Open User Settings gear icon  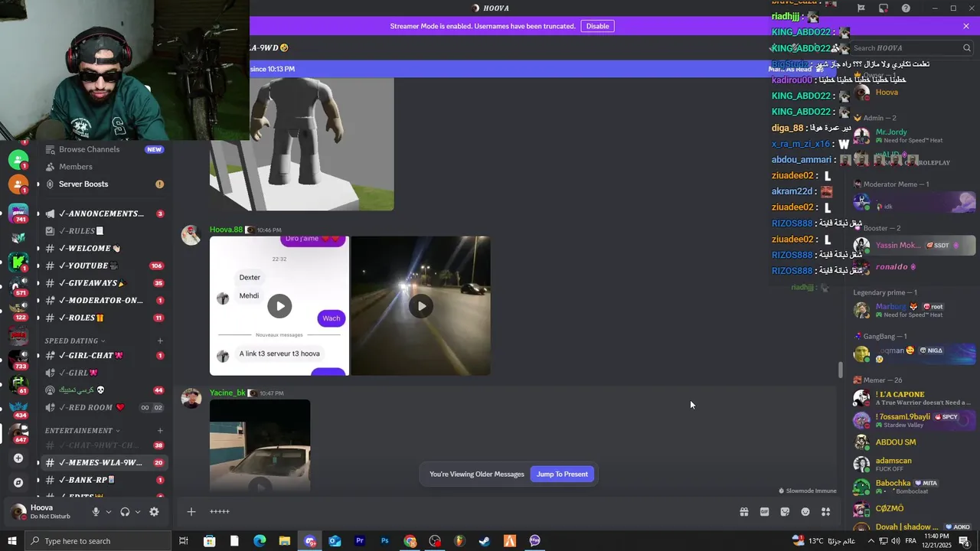pyautogui.click(x=154, y=512)
